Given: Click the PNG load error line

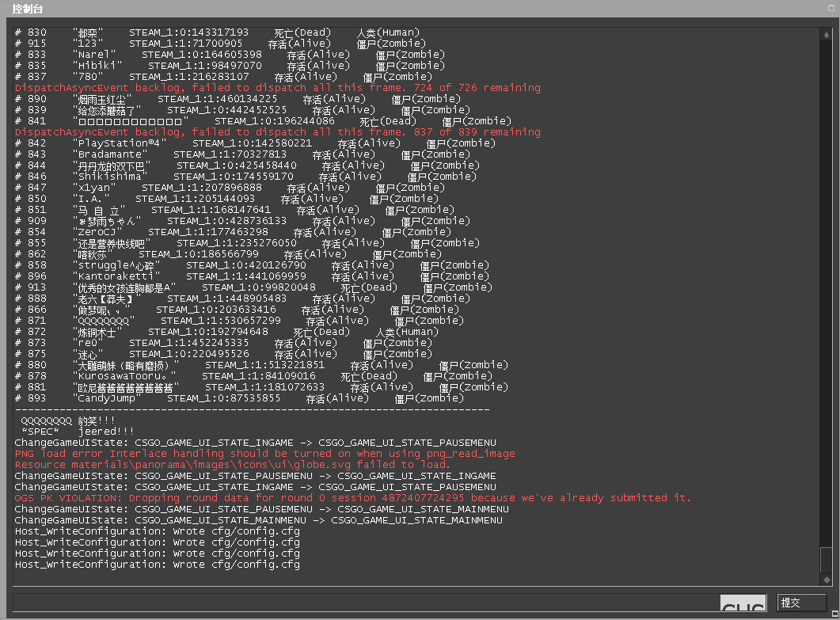Looking at the screenshot, I should click(x=264, y=454).
